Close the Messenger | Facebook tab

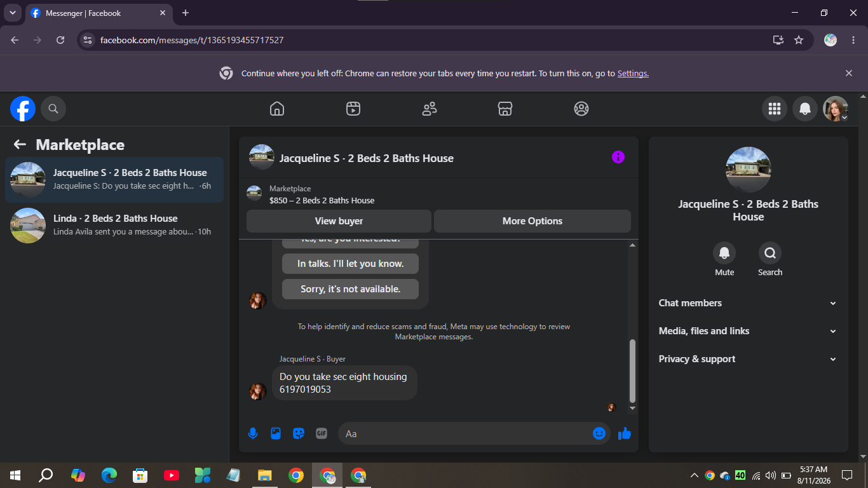coord(163,13)
